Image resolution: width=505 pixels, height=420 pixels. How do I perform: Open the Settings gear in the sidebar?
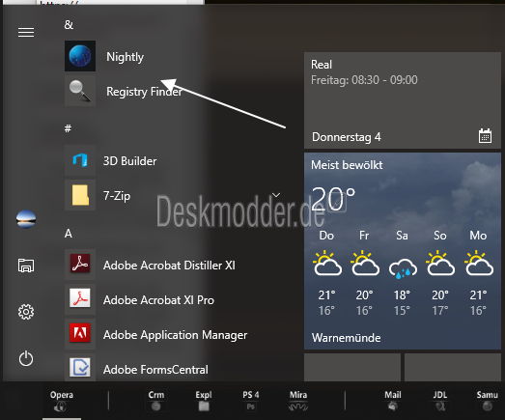click(26, 312)
